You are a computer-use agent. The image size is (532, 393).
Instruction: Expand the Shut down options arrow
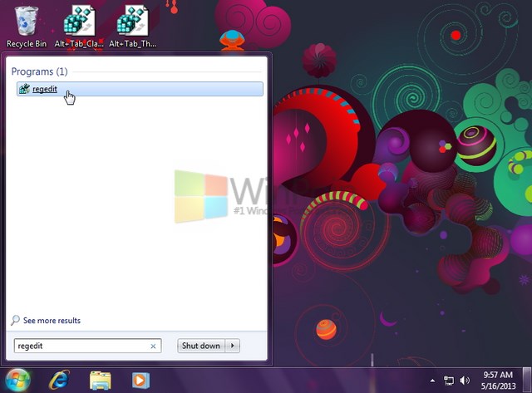tap(233, 346)
